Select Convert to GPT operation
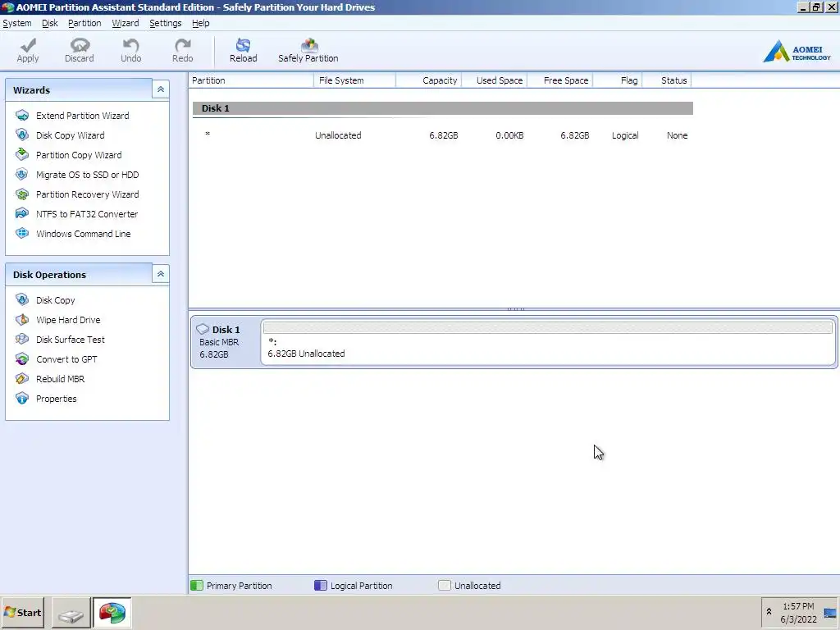The image size is (840, 630). pyautogui.click(x=66, y=359)
